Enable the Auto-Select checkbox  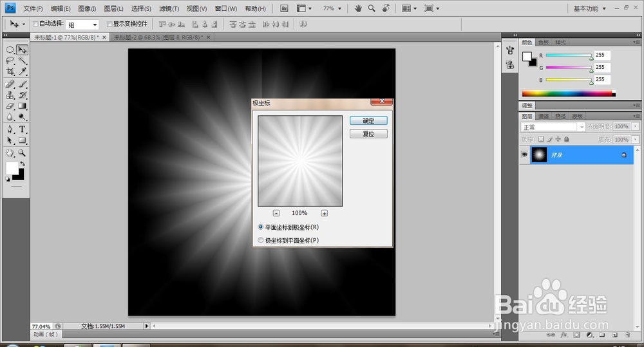click(x=35, y=24)
